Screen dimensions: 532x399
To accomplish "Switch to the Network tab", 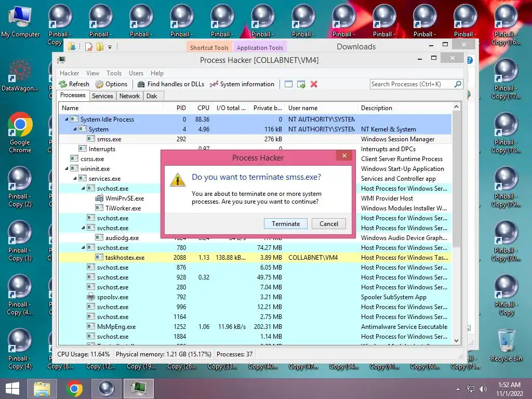I will 129,96.
